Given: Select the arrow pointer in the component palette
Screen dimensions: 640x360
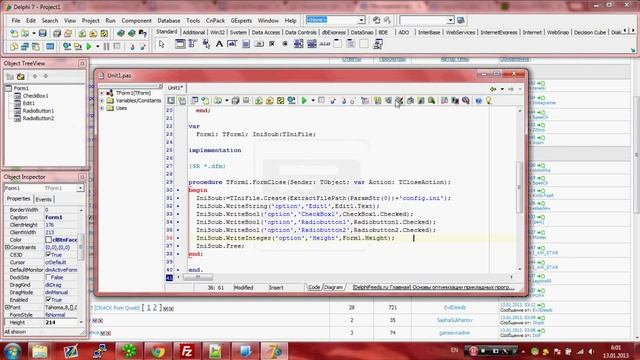Looking at the screenshot, I should tap(162, 44).
